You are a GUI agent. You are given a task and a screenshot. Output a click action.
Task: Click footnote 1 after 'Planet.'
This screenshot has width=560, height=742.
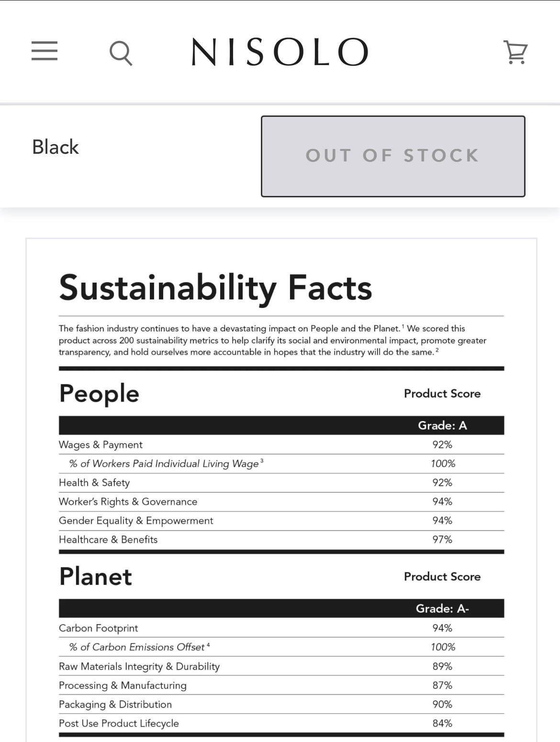tap(403, 327)
